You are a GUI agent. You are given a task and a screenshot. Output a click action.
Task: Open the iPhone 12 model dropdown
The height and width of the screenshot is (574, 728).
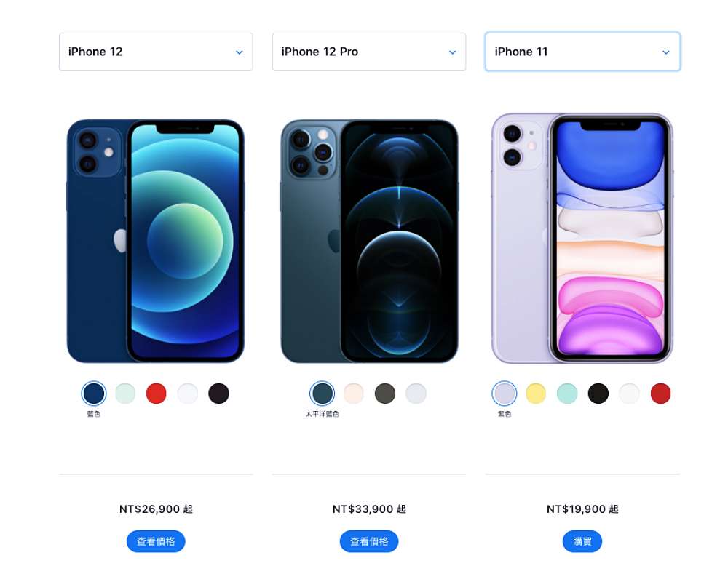pos(156,52)
